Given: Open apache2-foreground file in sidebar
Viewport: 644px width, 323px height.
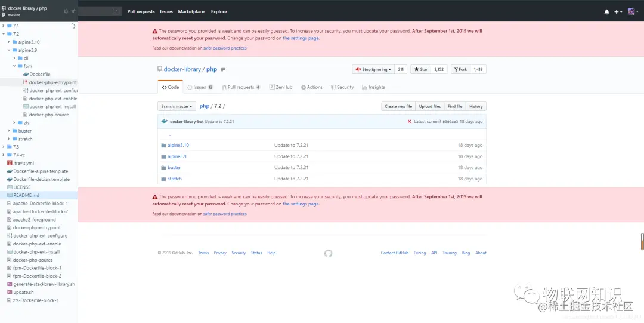Looking at the screenshot, I should pyautogui.click(x=34, y=220).
